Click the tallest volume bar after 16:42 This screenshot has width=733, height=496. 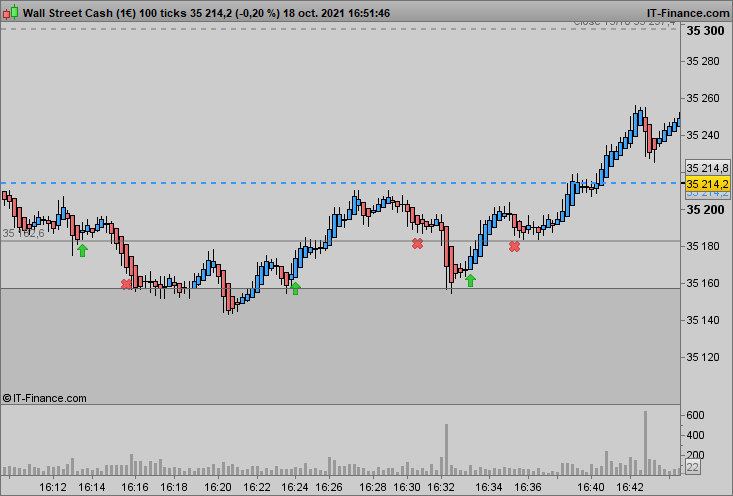click(x=646, y=443)
